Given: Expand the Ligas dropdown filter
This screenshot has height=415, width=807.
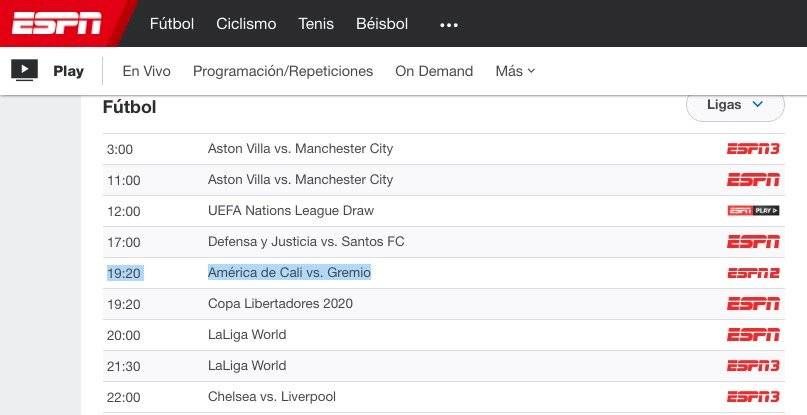Looking at the screenshot, I should point(735,104).
